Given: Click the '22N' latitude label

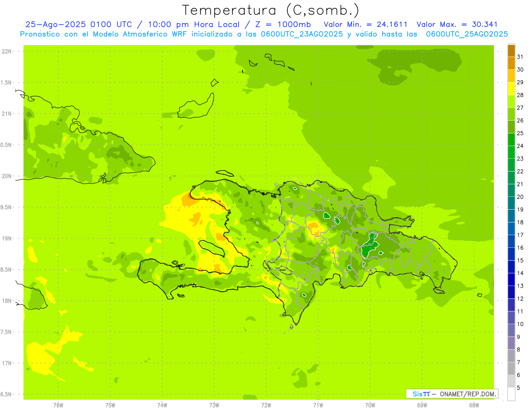Looking at the screenshot, I should (x=6, y=51).
